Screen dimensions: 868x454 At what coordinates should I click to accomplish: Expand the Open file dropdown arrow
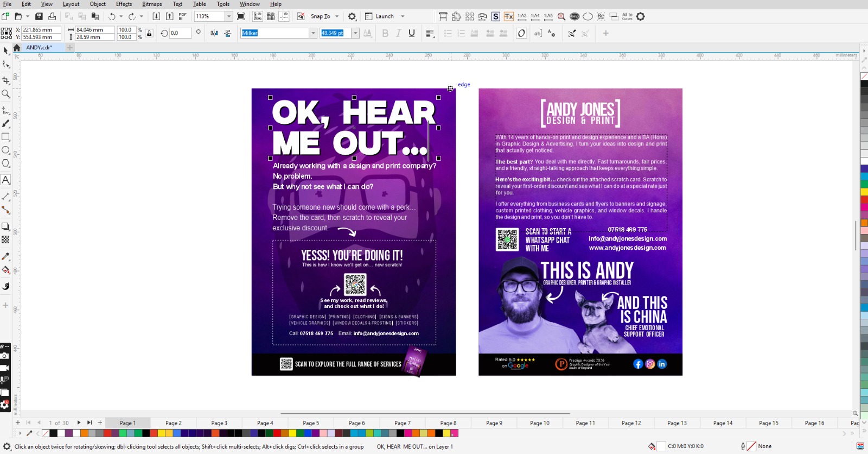(x=27, y=16)
